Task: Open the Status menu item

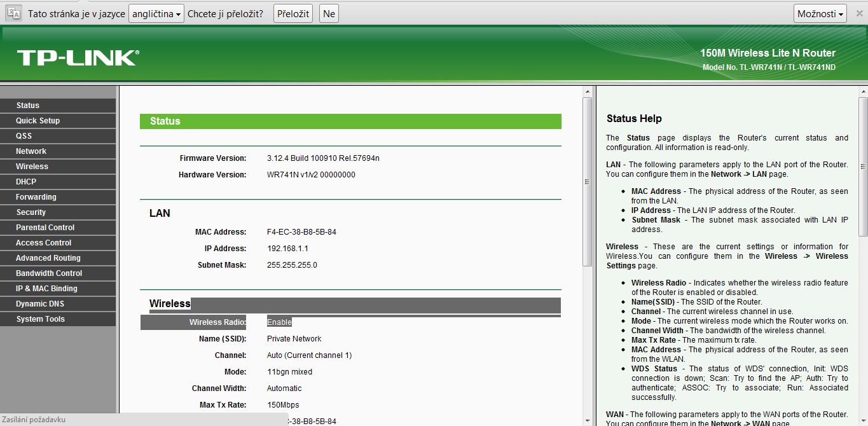Action: [58, 106]
